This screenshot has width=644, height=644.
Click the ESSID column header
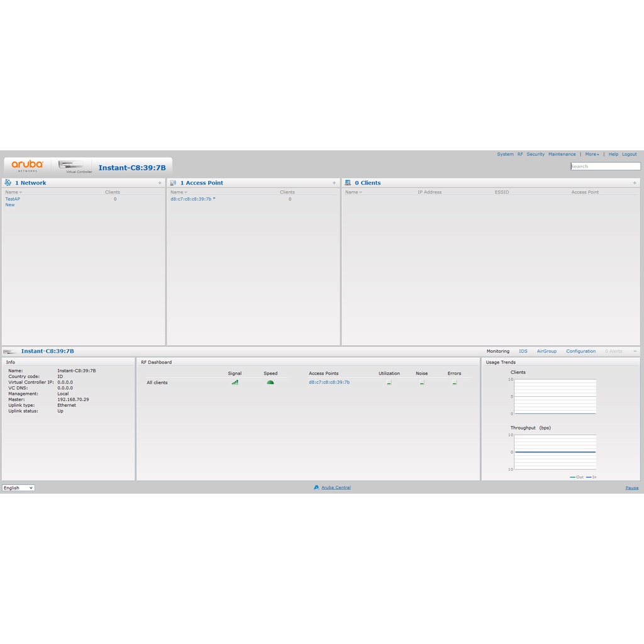(x=502, y=192)
